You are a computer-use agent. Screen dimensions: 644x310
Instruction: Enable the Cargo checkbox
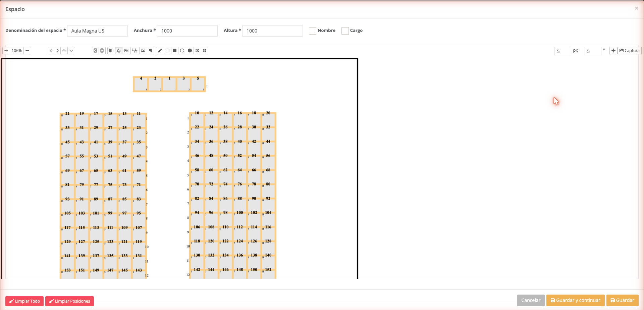tap(345, 31)
